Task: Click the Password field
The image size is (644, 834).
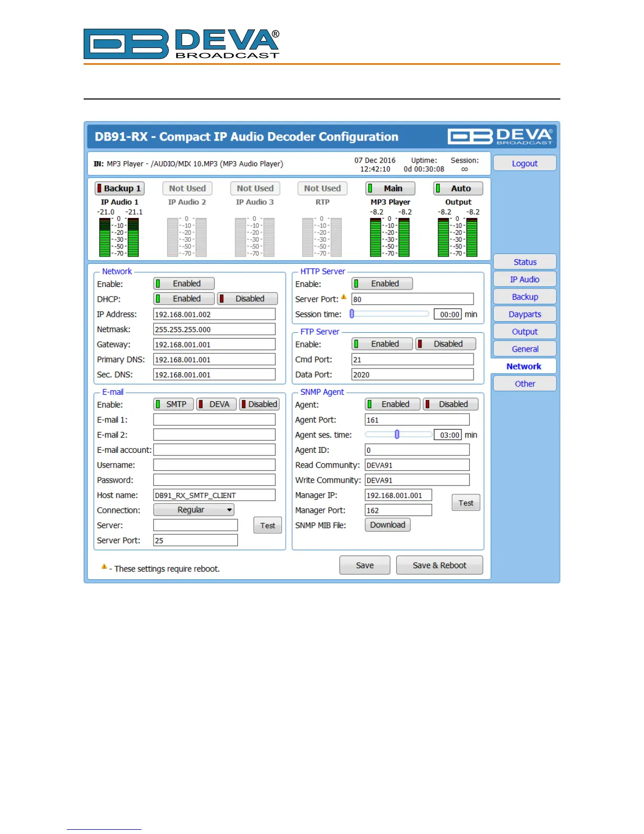Action: coord(214,480)
